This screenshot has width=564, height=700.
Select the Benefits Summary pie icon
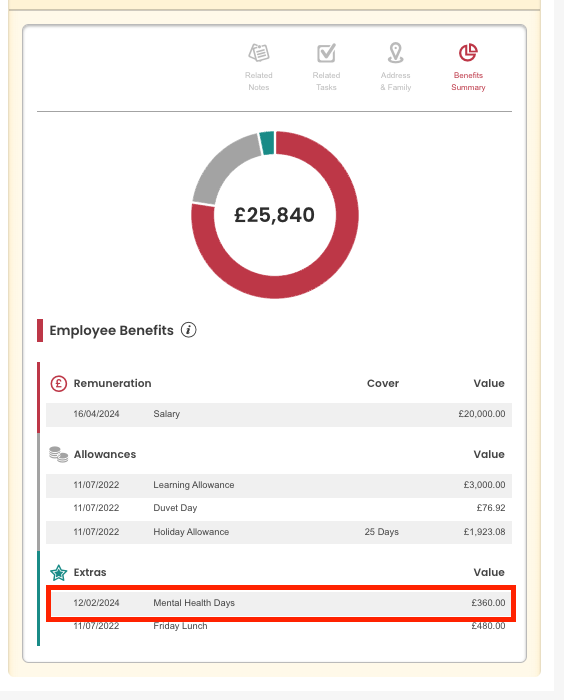[468, 52]
